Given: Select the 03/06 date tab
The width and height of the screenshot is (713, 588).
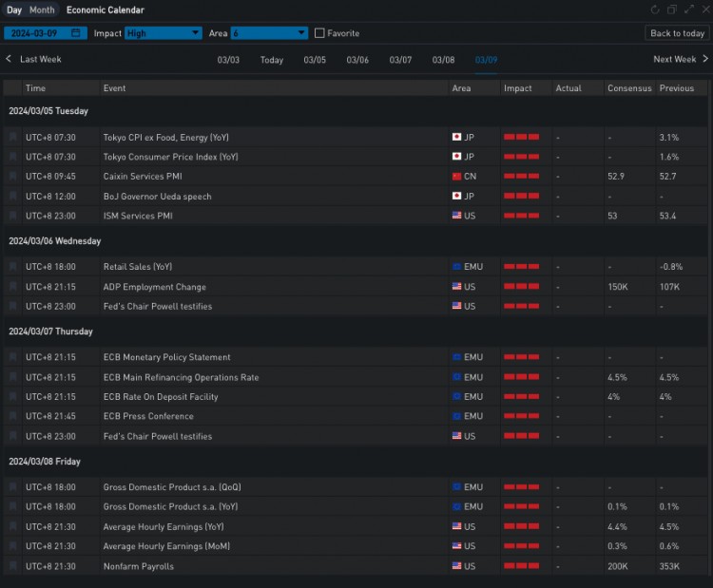Looking at the screenshot, I should [357, 60].
